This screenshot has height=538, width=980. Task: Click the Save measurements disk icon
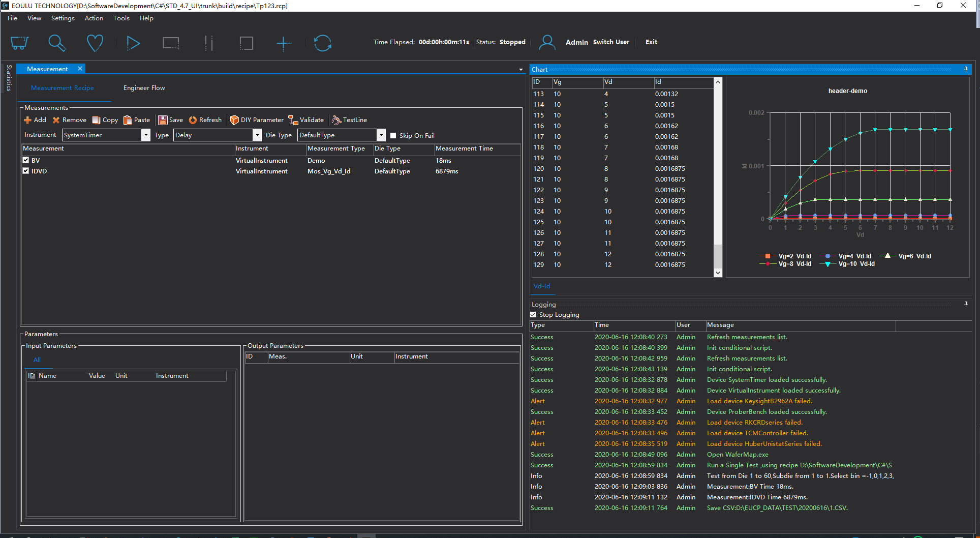tap(163, 120)
